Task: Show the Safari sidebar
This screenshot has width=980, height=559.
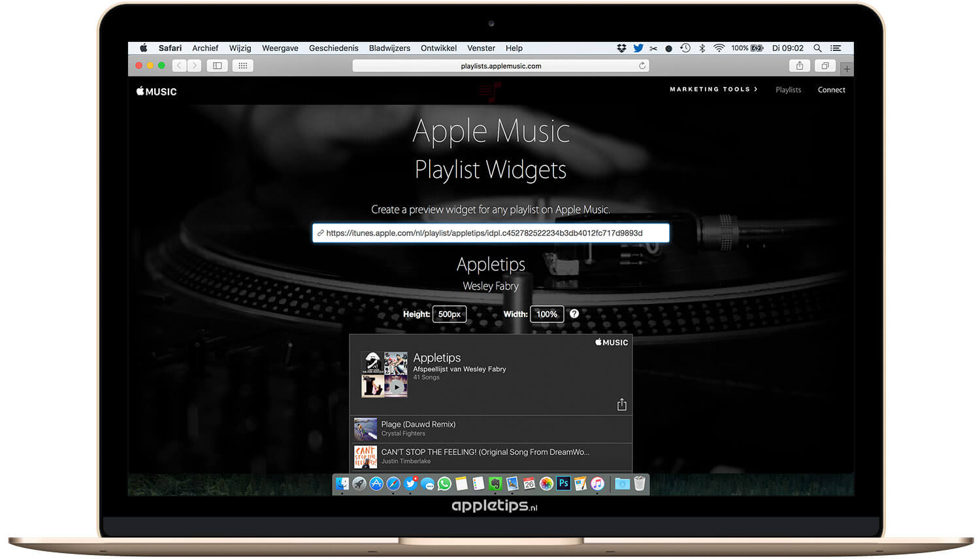Action: coord(217,65)
